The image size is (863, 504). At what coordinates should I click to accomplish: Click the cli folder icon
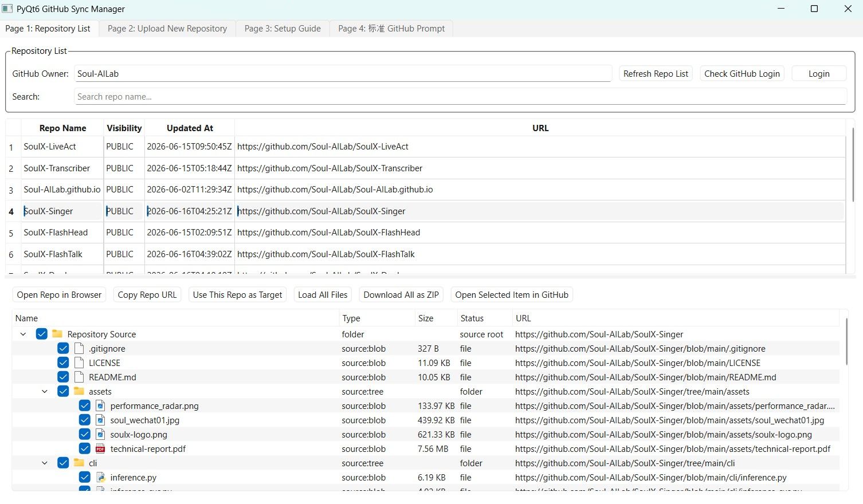click(x=79, y=463)
